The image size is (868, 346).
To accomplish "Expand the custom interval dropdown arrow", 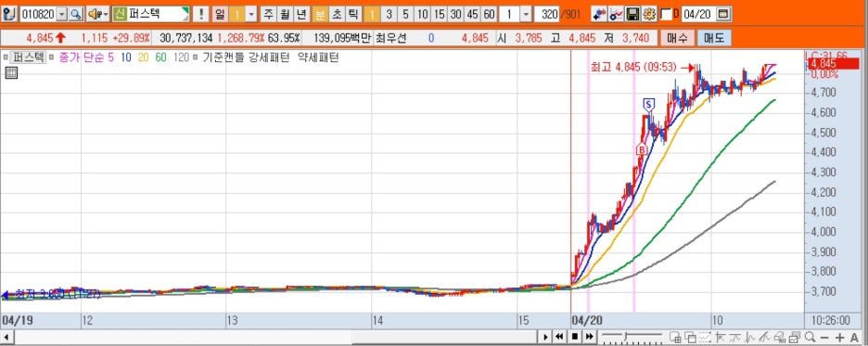I will [x=525, y=14].
